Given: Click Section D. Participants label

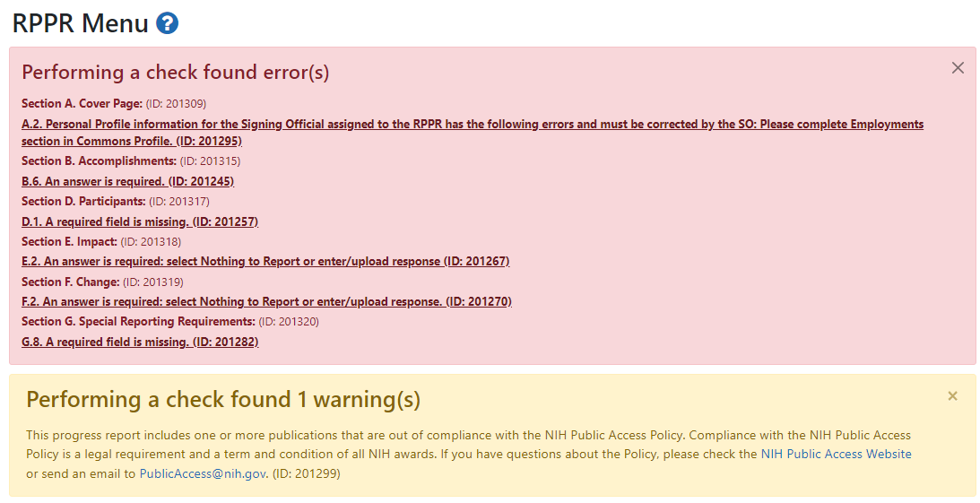Looking at the screenshot, I should click(x=83, y=202).
